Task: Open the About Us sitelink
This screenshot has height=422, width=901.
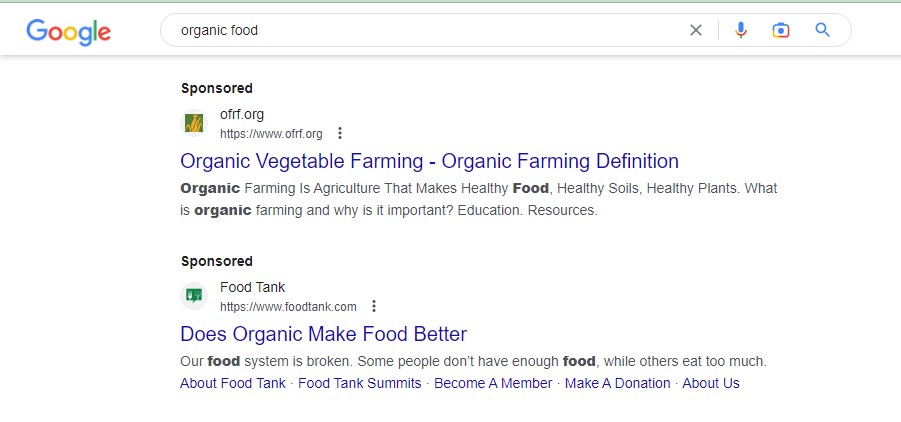Action: pyautogui.click(x=711, y=383)
